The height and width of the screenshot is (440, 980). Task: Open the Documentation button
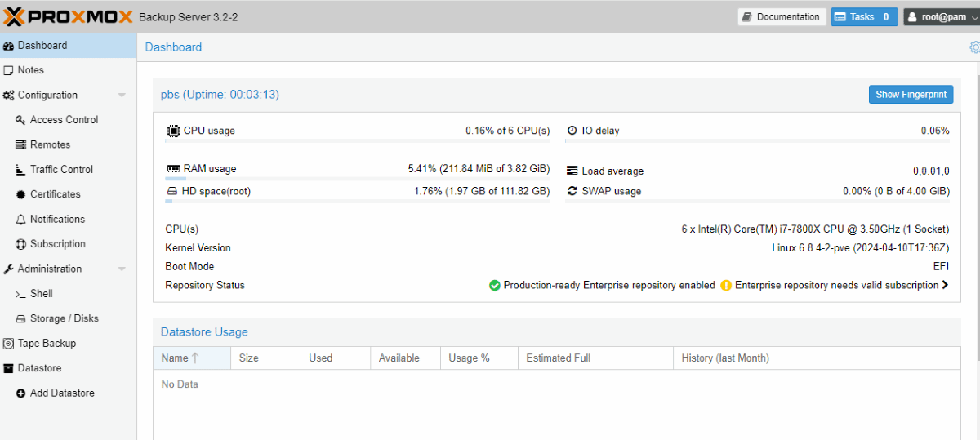click(782, 16)
